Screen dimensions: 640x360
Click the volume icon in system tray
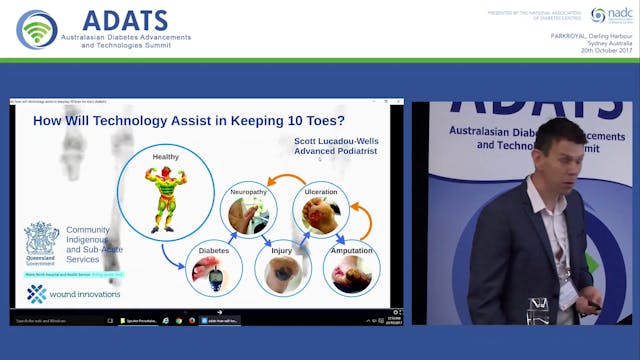375,321
